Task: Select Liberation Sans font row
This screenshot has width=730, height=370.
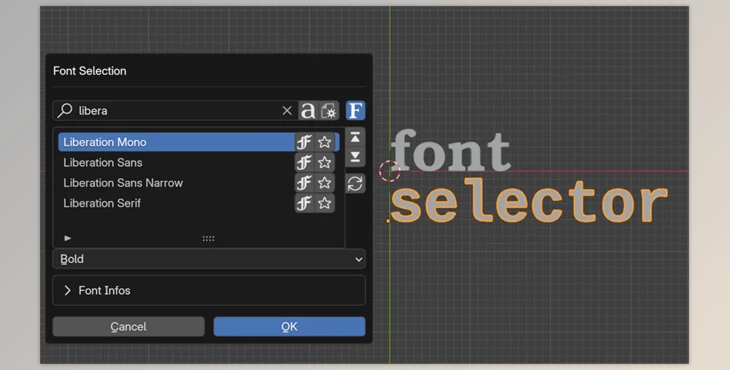Action: click(199, 162)
